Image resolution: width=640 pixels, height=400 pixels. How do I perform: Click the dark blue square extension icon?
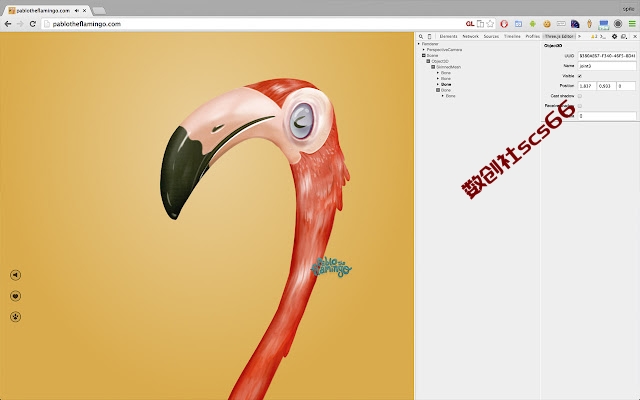pyautogui.click(x=575, y=24)
